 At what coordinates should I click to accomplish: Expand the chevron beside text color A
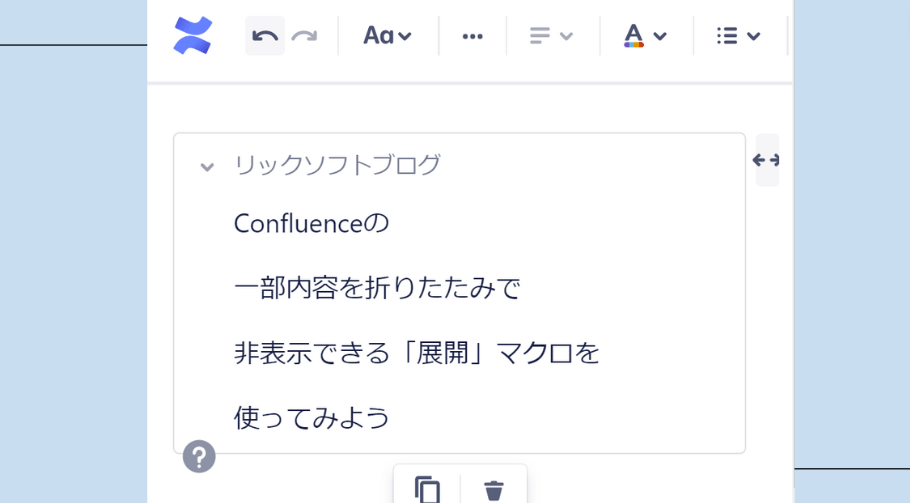[660, 37]
